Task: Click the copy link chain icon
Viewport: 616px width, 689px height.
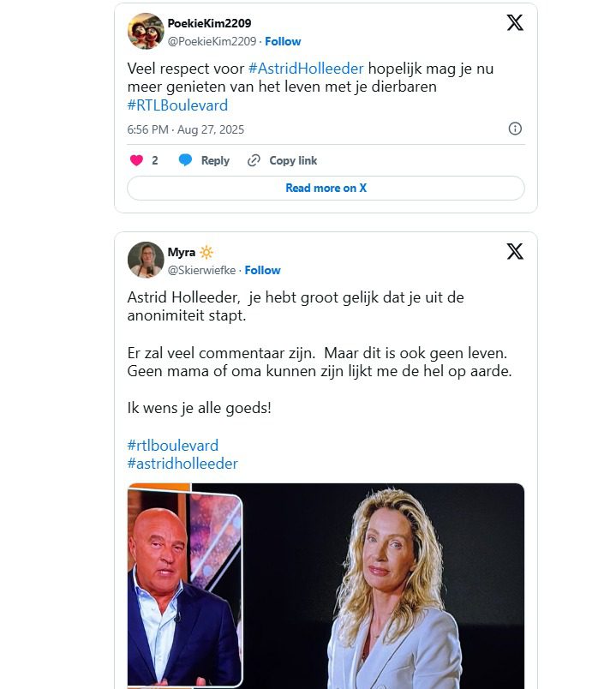Action: 254,160
